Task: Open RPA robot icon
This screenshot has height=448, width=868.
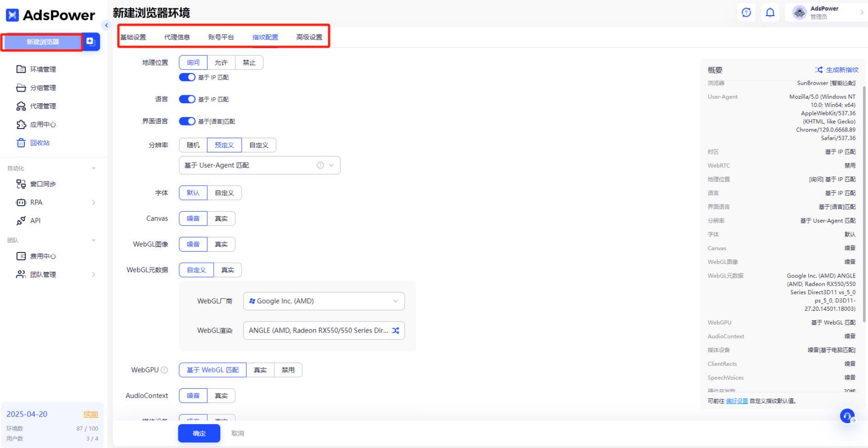Action: [21, 202]
